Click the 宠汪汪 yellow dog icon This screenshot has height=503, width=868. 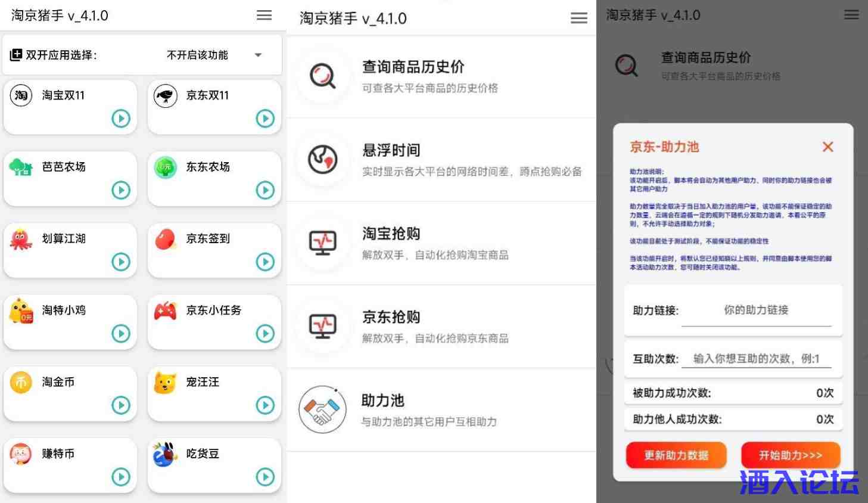pos(166,382)
